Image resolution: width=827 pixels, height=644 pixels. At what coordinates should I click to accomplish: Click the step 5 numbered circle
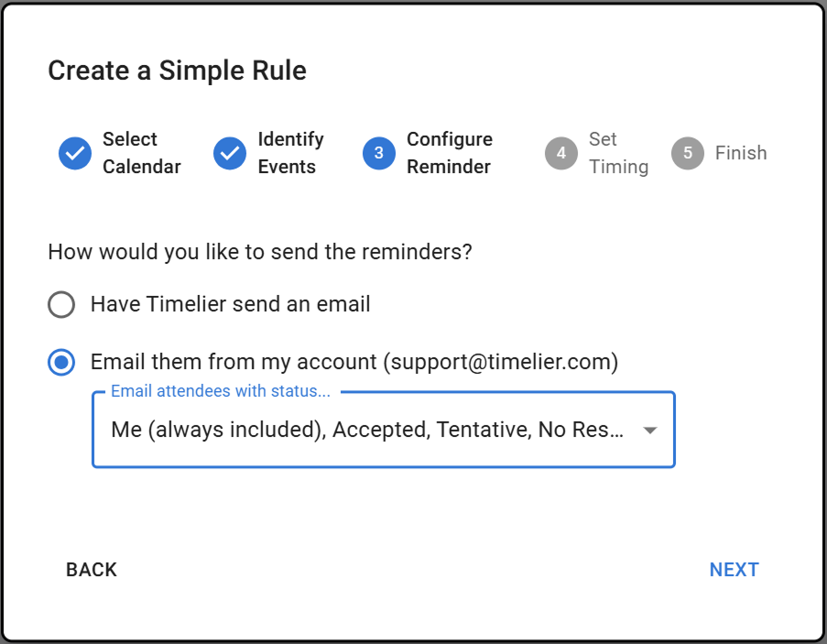[x=688, y=154]
